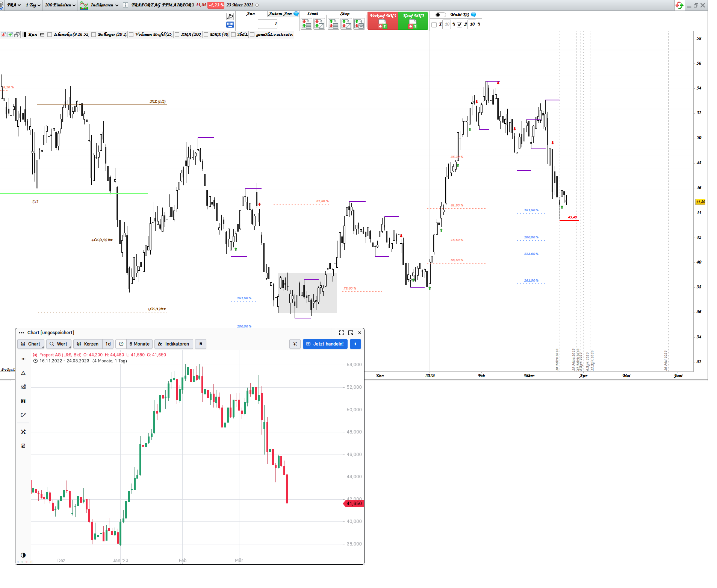This screenshot has width=717, height=588.
Task: Click the red down-arrow icon in indicator bar
Action: click(x=3, y=35)
